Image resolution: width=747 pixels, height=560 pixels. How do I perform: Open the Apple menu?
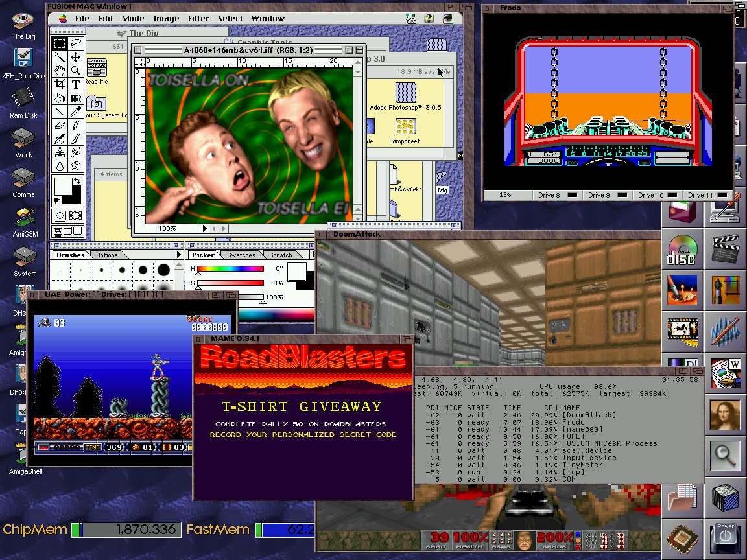click(63, 19)
